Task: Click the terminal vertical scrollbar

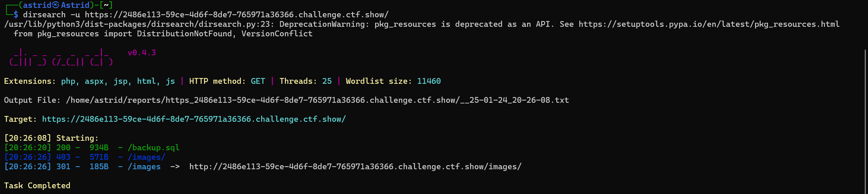Action: point(865,119)
